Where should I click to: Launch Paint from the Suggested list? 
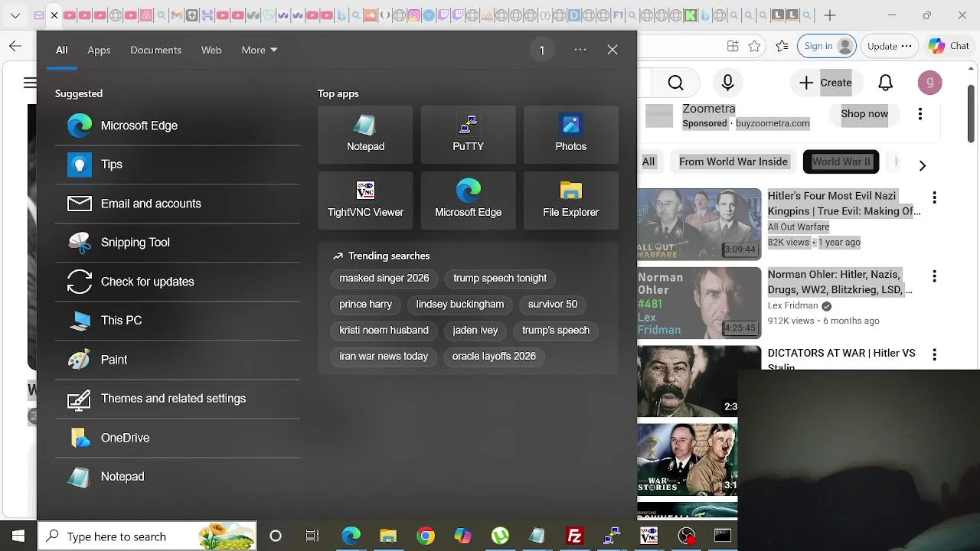177,360
